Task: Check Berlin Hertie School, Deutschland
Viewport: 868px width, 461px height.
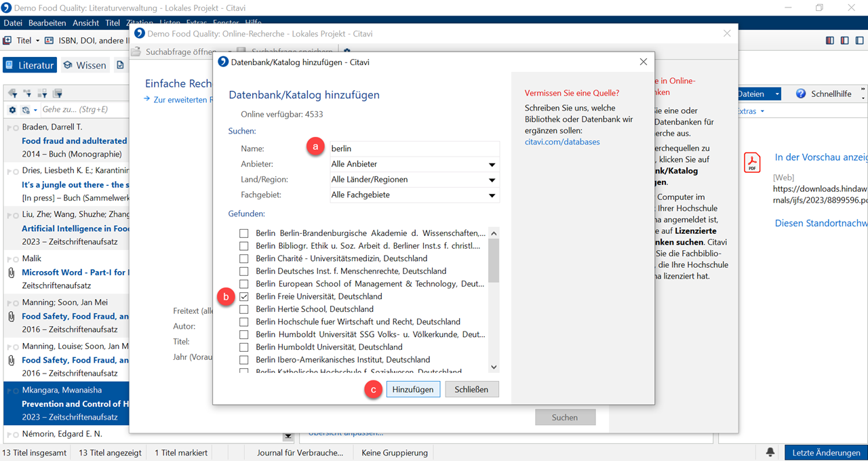Action: click(x=243, y=309)
